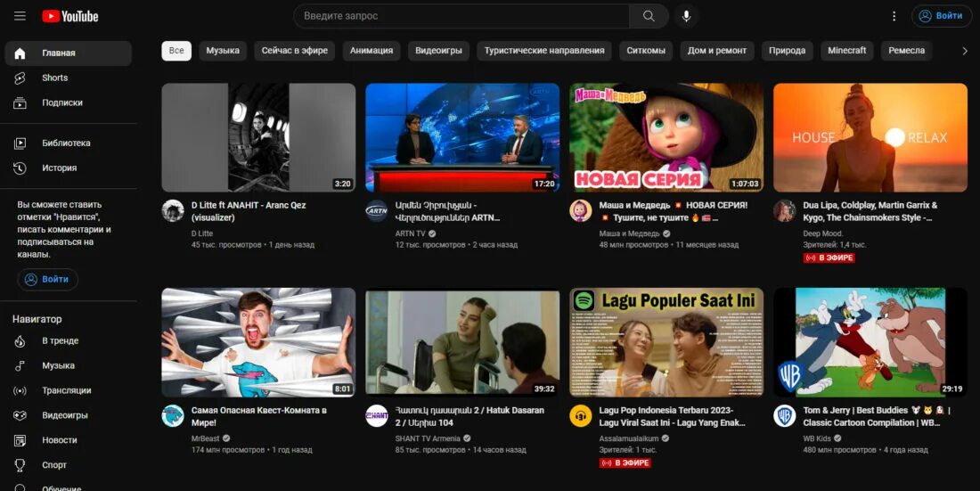This screenshot has width=980, height=491.
Task: Click the В тренде flame icon
Action: (x=20, y=341)
